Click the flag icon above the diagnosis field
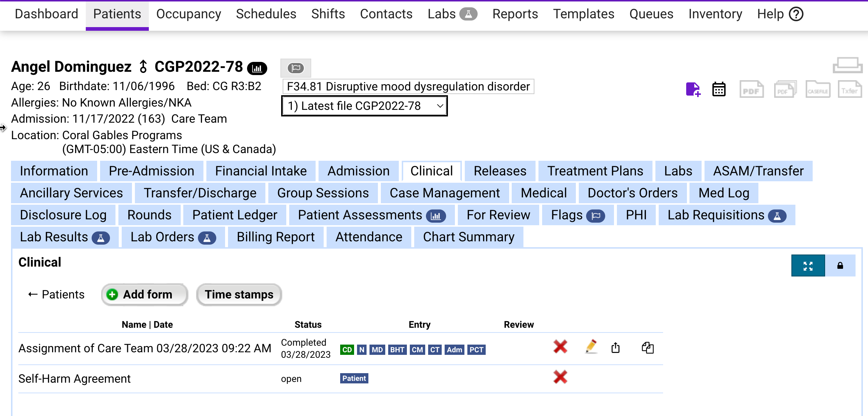The image size is (868, 416). click(x=296, y=68)
